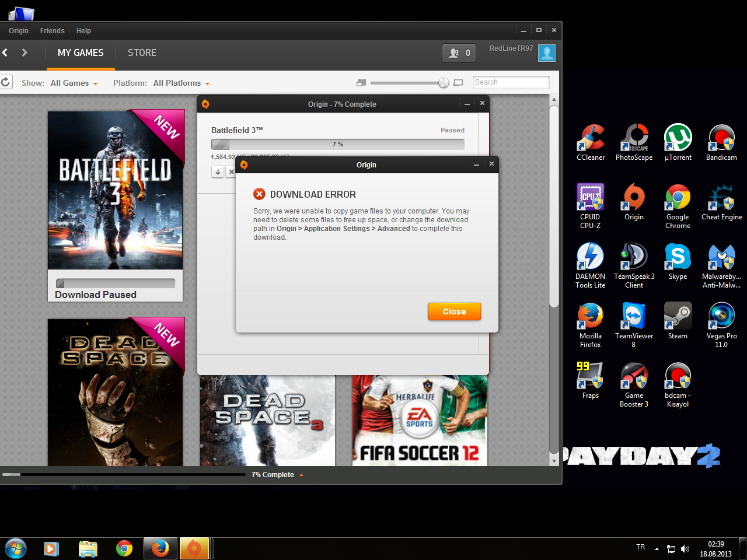
Task: Expand the 7% Complete download status arrow
Action: [301, 475]
